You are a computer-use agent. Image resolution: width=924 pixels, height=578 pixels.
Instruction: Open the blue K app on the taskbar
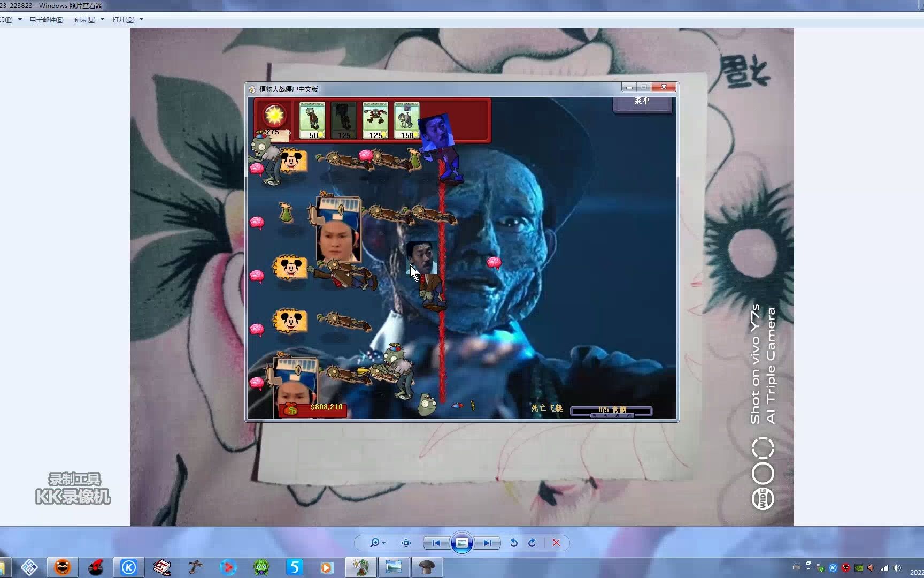click(x=129, y=567)
